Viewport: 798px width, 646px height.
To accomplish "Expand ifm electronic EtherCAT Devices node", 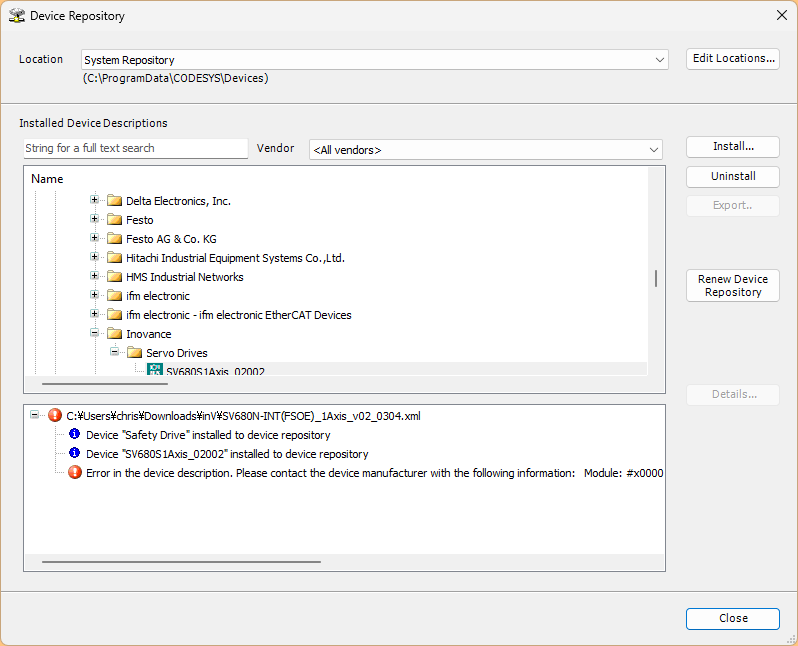I will click(x=94, y=314).
